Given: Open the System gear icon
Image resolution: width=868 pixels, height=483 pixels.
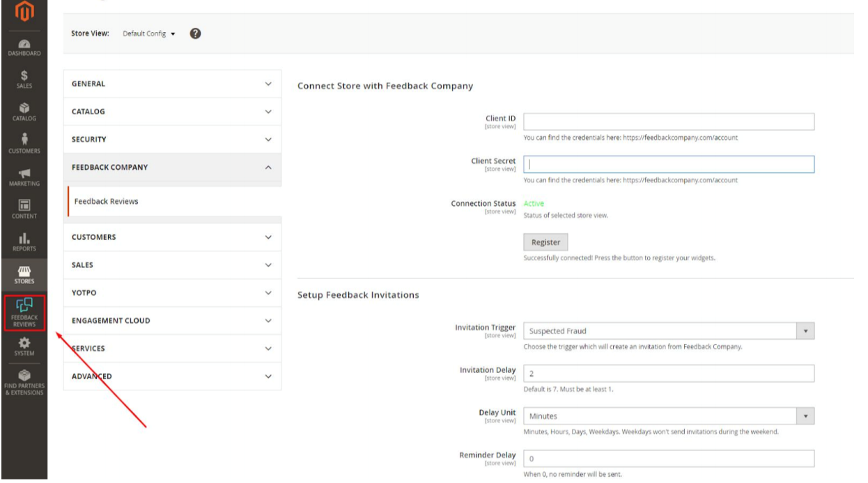Looking at the screenshot, I should point(24,345).
